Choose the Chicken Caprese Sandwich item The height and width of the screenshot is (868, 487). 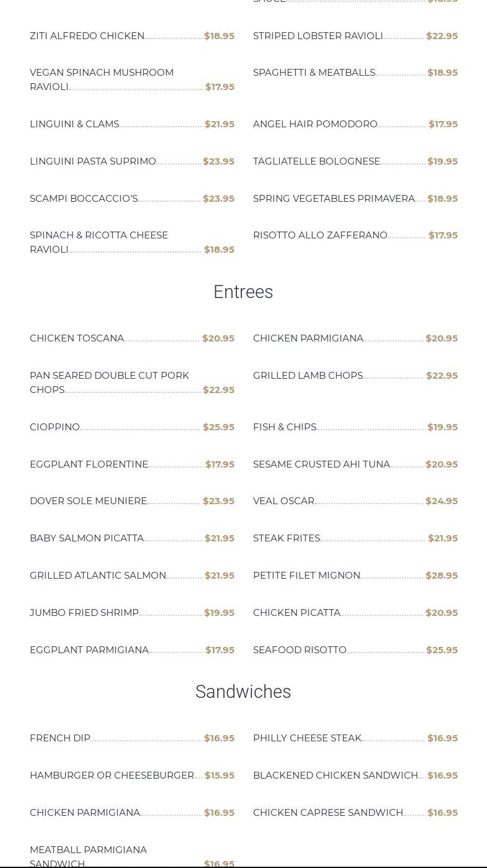pyautogui.click(x=328, y=813)
